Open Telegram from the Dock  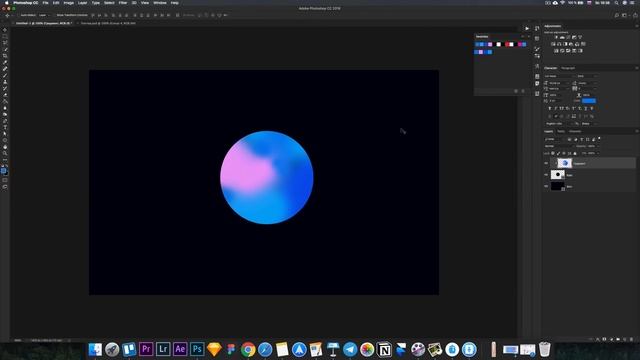click(350, 349)
